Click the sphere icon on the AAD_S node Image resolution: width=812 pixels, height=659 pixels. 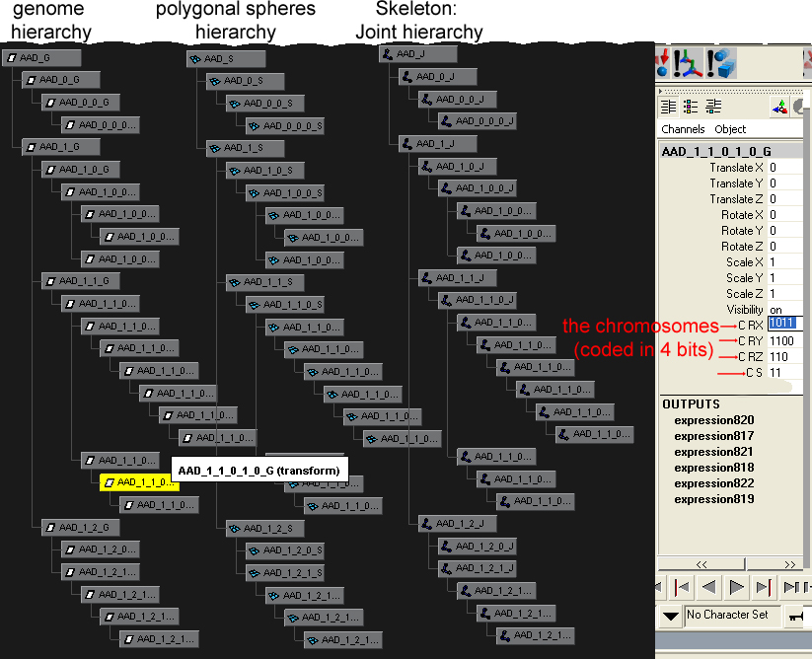click(195, 59)
